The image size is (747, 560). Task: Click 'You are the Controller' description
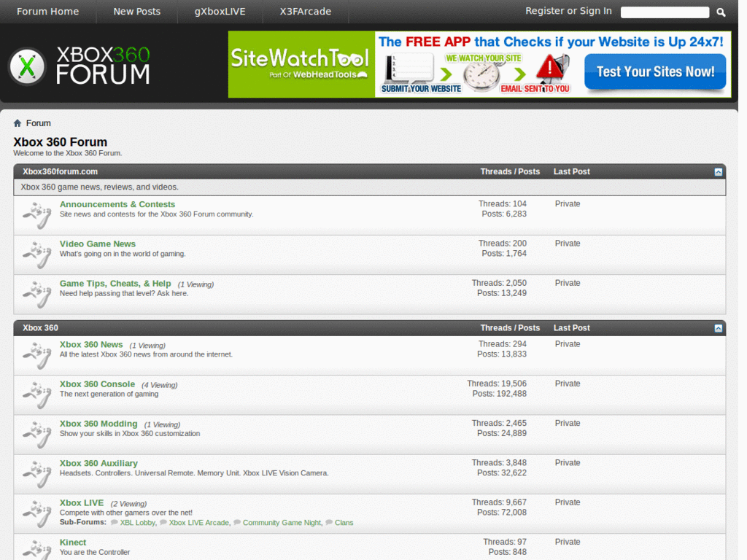(95, 553)
